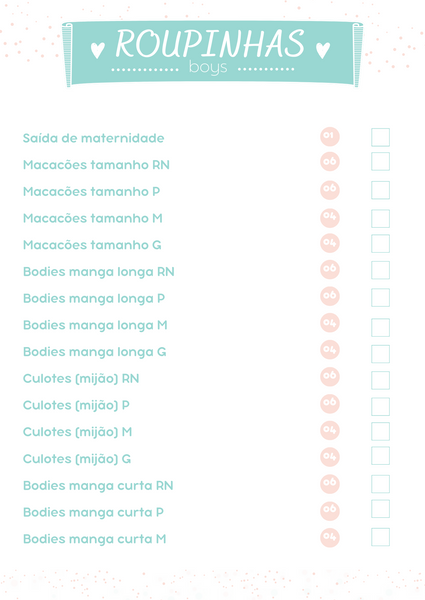
Task: Click the 06 circle beside Culotes (mijão) P
Action: point(330,403)
